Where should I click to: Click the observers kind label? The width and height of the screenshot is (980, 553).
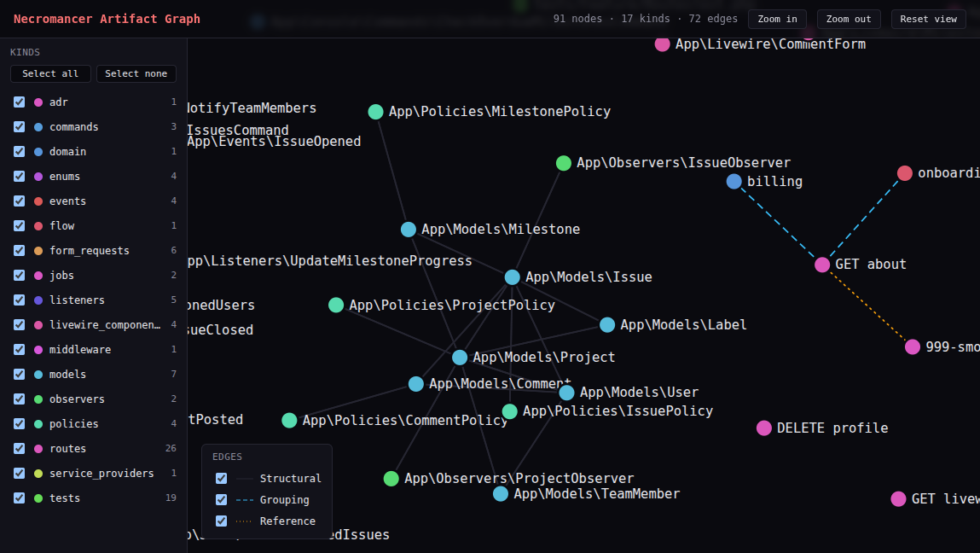(x=77, y=399)
